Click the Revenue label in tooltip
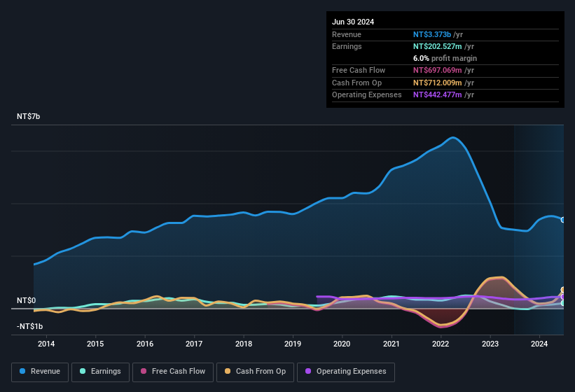The width and height of the screenshot is (575, 392). click(x=347, y=34)
